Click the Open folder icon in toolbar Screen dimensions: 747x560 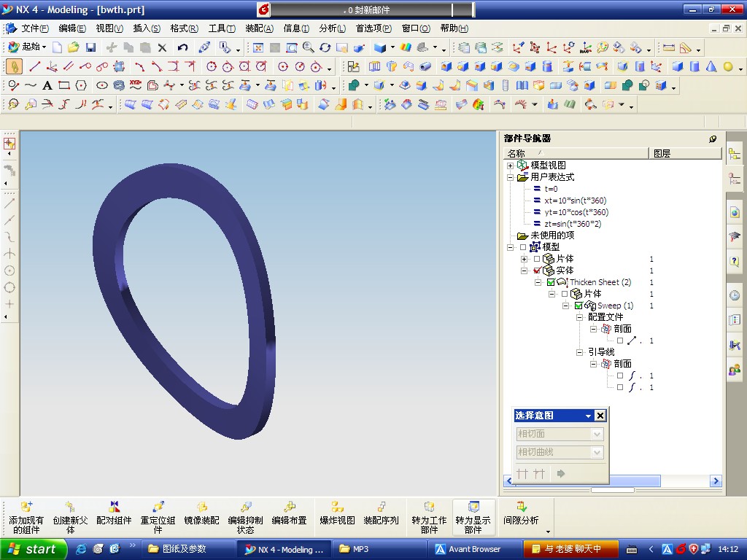(74, 47)
